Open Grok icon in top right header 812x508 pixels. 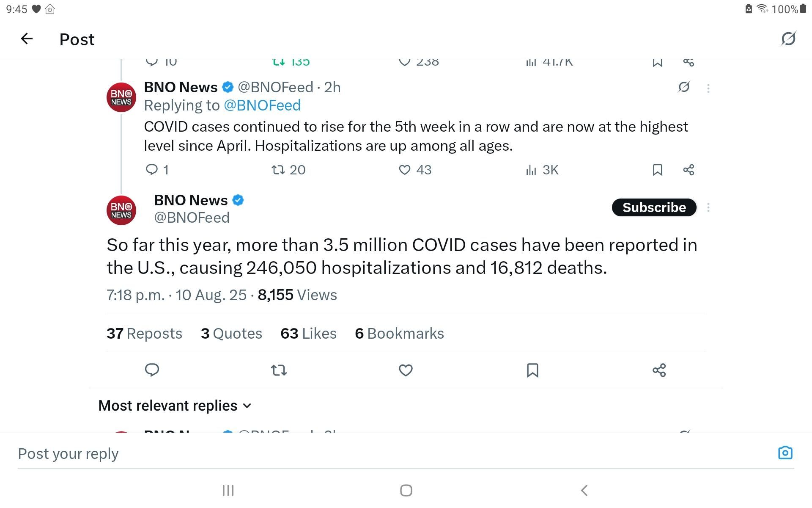[788, 39]
